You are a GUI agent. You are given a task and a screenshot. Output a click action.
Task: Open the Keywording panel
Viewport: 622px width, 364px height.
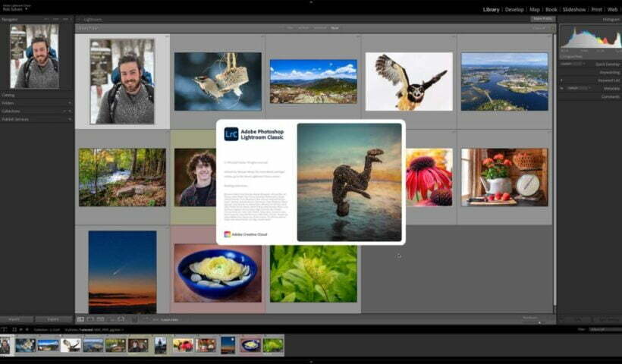click(x=608, y=72)
